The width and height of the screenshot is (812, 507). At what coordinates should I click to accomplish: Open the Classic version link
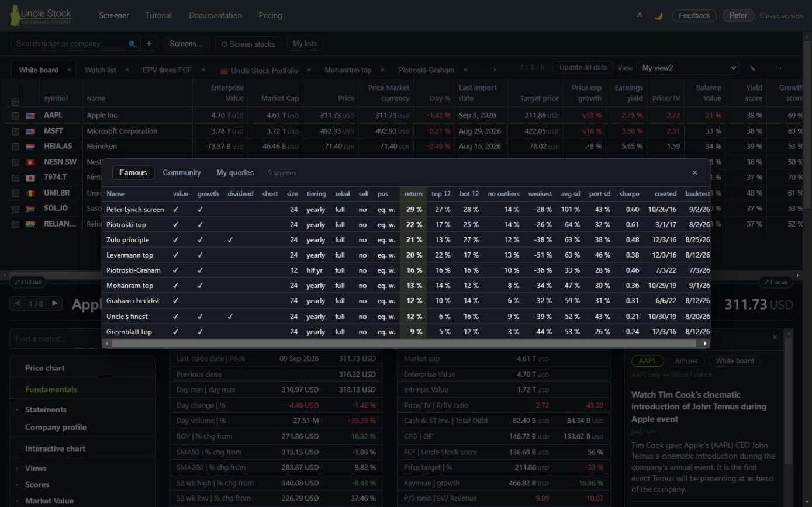point(781,16)
